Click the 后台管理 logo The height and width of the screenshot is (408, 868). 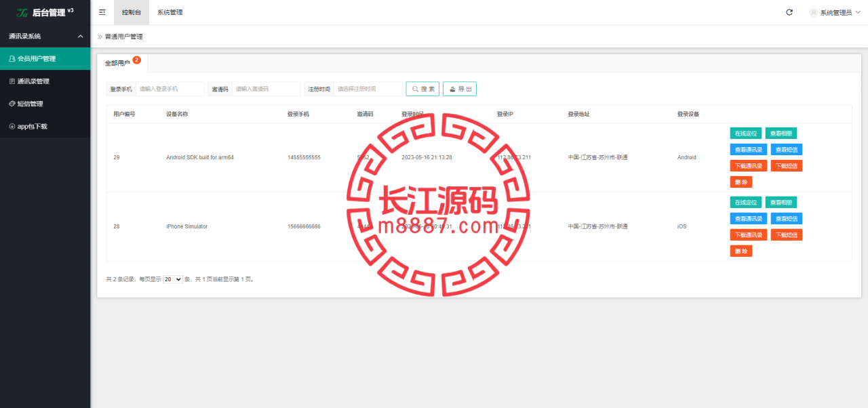tap(45, 12)
